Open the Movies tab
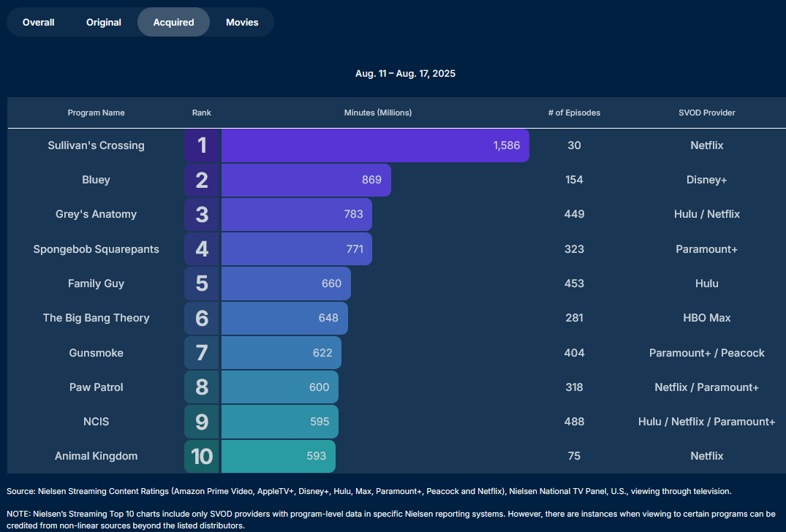Screen dimensions: 786x532 point(242,22)
